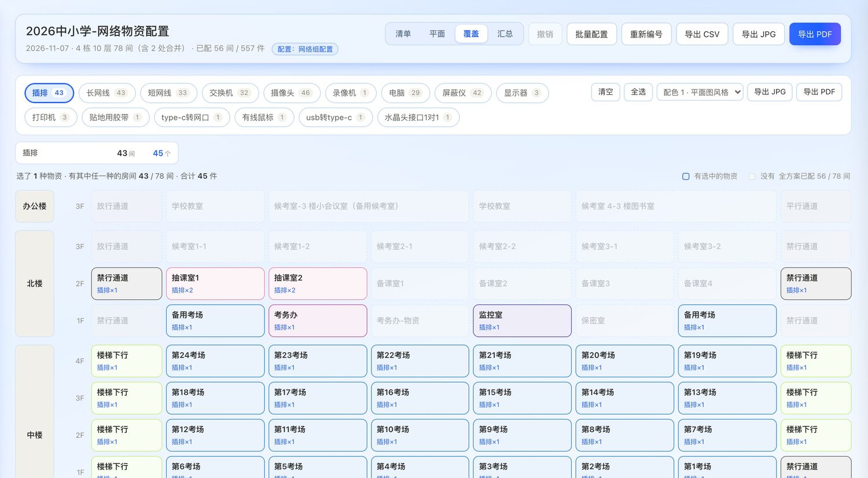The image size is (868, 478).
Task: Enable the 打印机 chip
Action: [51, 117]
